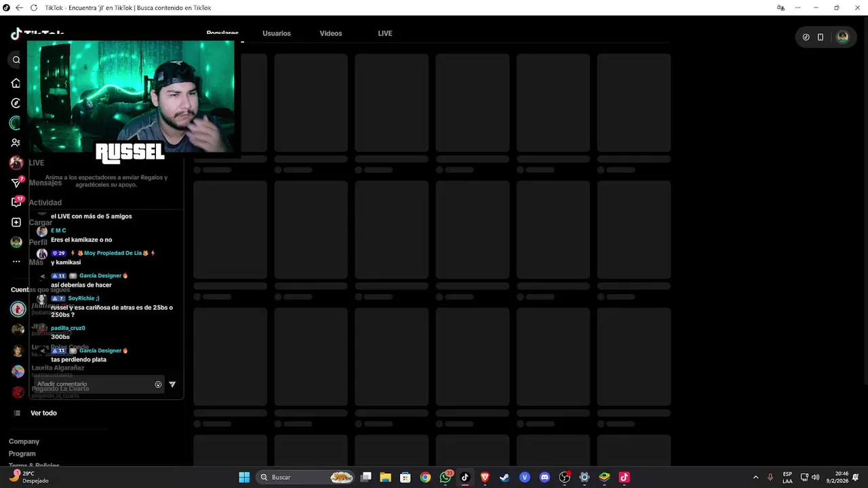Image resolution: width=868 pixels, height=488 pixels.
Task: Switch to the Usuarios tab
Action: click(277, 33)
